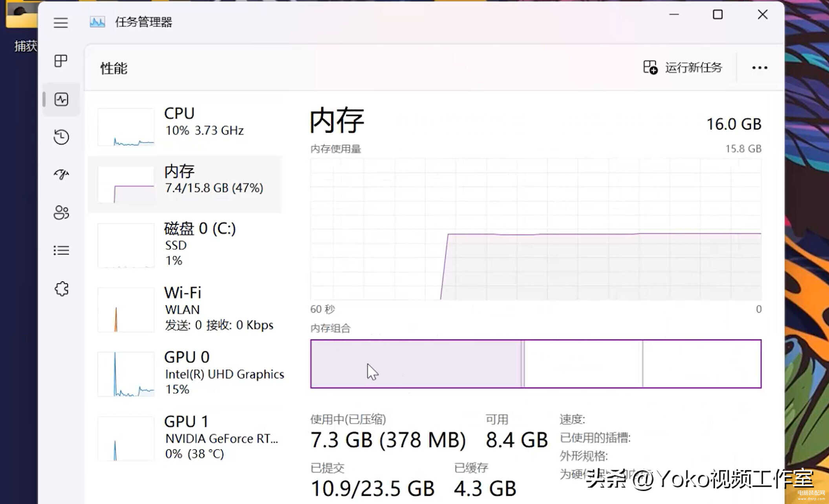The width and height of the screenshot is (829, 504).
Task: Open the Services page icon
Action: (x=62, y=289)
